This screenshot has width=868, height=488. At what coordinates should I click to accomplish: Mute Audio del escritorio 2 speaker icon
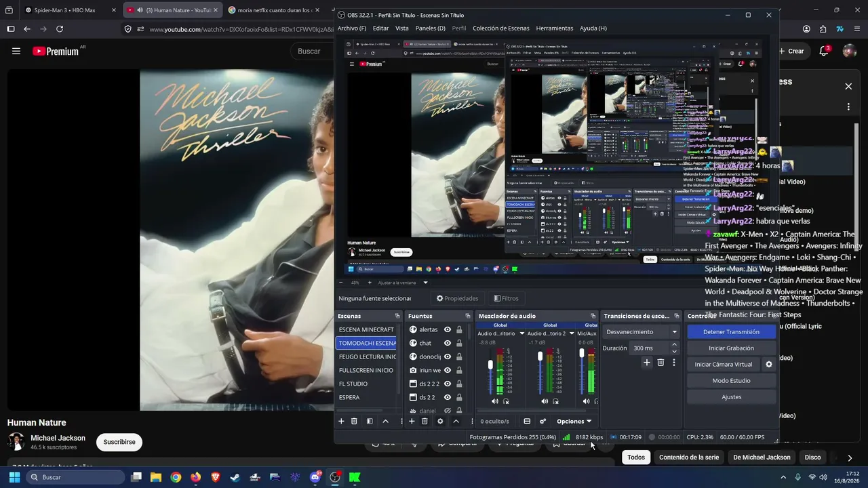tap(545, 401)
